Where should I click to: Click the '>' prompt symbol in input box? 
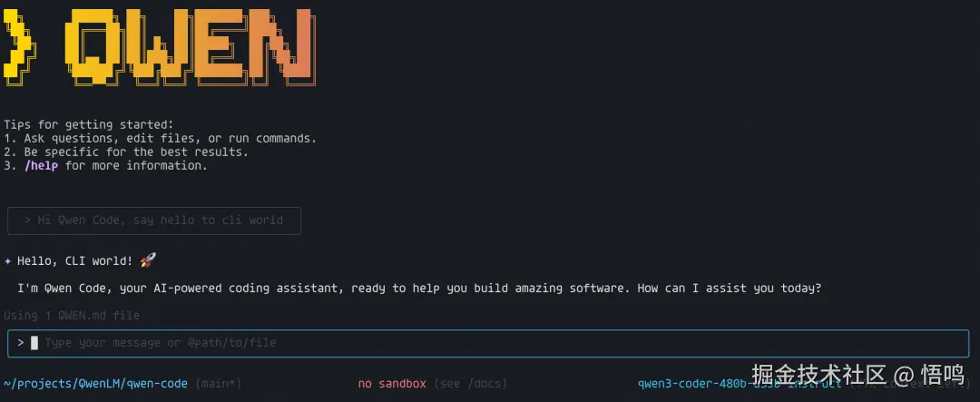[x=21, y=343]
